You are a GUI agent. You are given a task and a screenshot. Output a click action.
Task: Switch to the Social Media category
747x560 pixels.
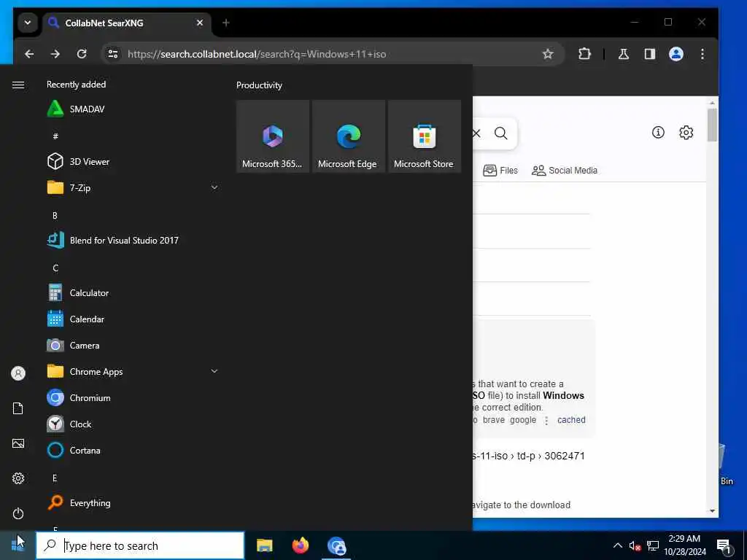tap(565, 171)
